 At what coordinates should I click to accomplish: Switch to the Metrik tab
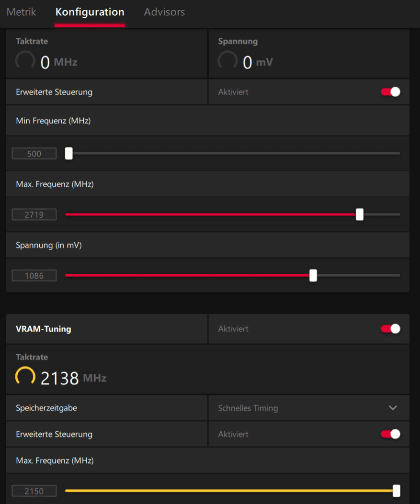pyautogui.click(x=21, y=12)
